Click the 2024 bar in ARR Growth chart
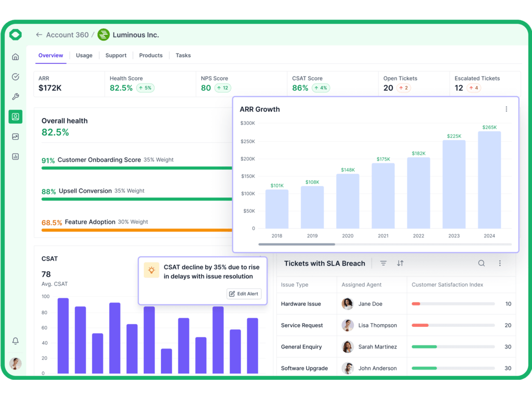532x399 pixels. (x=489, y=180)
